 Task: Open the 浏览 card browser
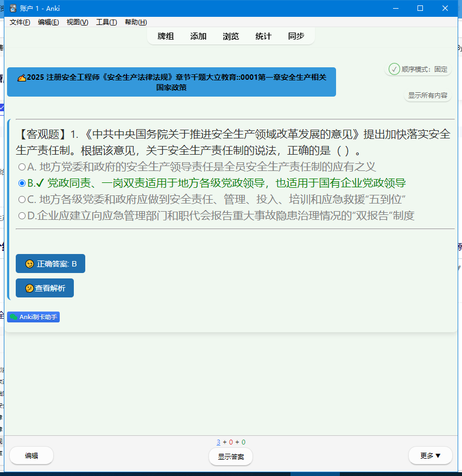231,36
